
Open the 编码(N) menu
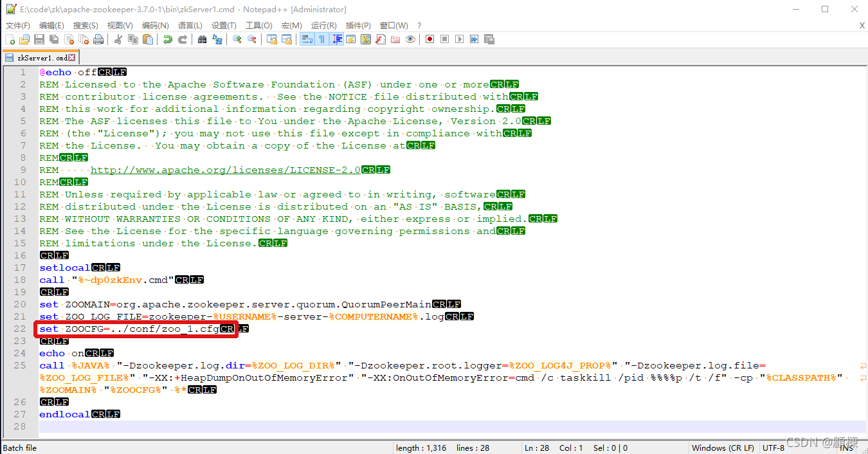pos(155,25)
